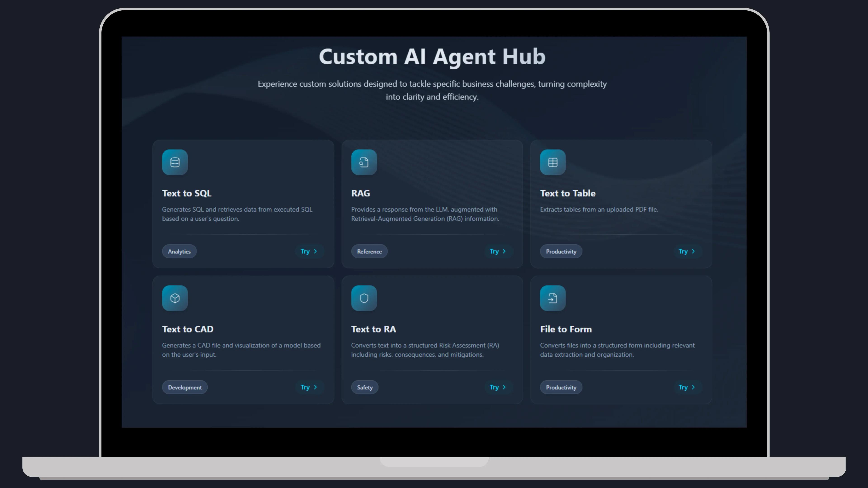Click the Reference tag on RAG card
The height and width of the screenshot is (488, 868).
(x=369, y=251)
